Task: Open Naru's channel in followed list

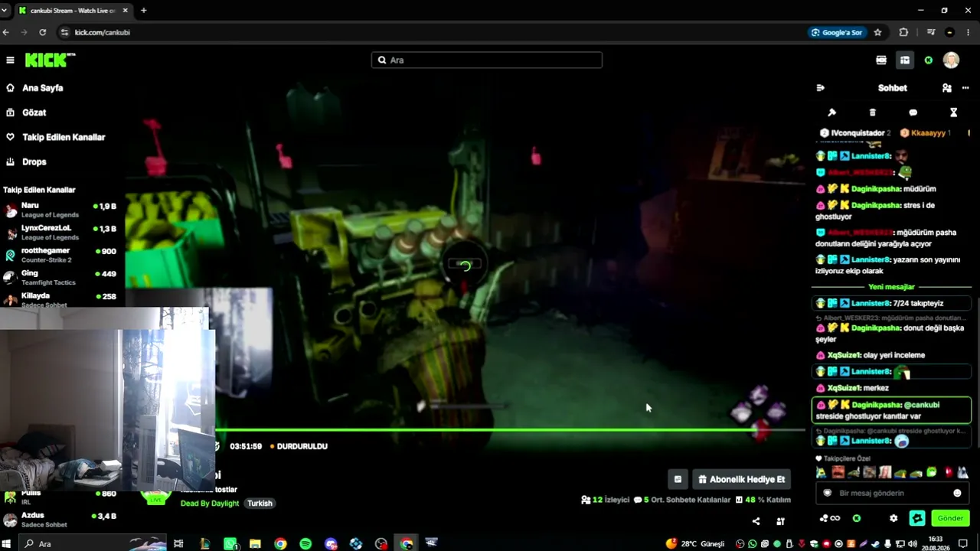Action: 61,210
